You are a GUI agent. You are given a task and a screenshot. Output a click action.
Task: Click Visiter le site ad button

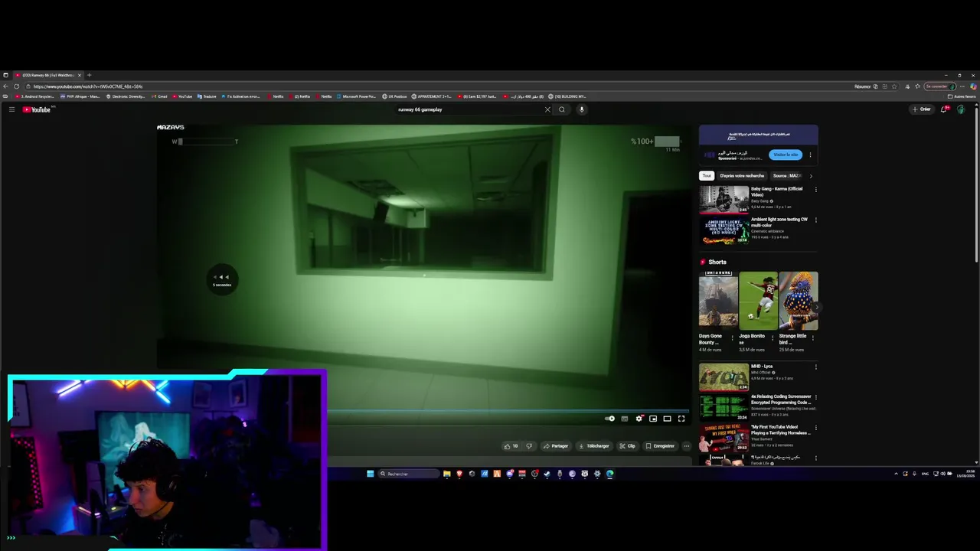(786, 155)
